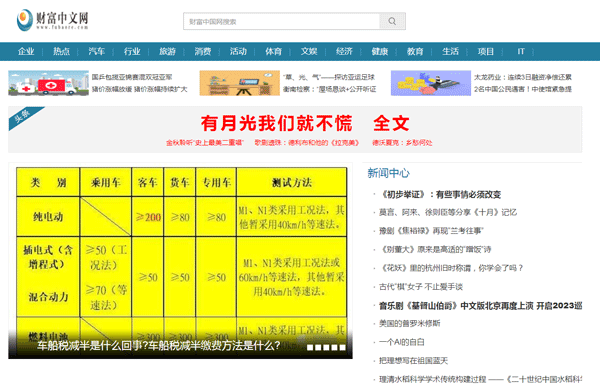Image resolution: width=600 pixels, height=385 pixels.
Task: Open the 一个AI的自白 news link
Action: point(401,342)
